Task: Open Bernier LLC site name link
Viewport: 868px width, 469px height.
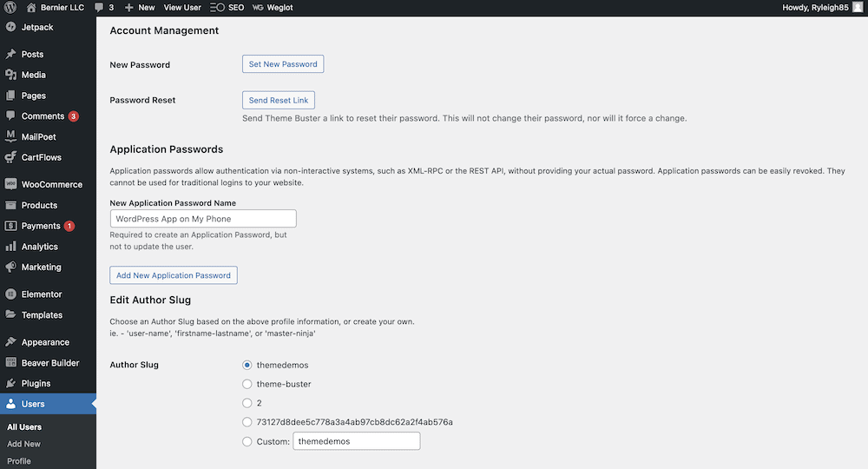Action: 62,7
